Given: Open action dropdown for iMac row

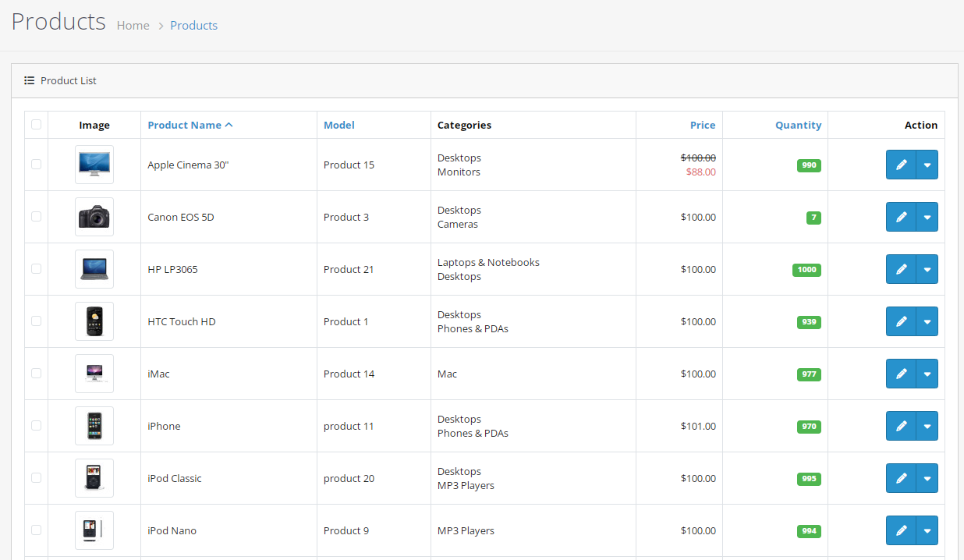Looking at the screenshot, I should (x=927, y=374).
